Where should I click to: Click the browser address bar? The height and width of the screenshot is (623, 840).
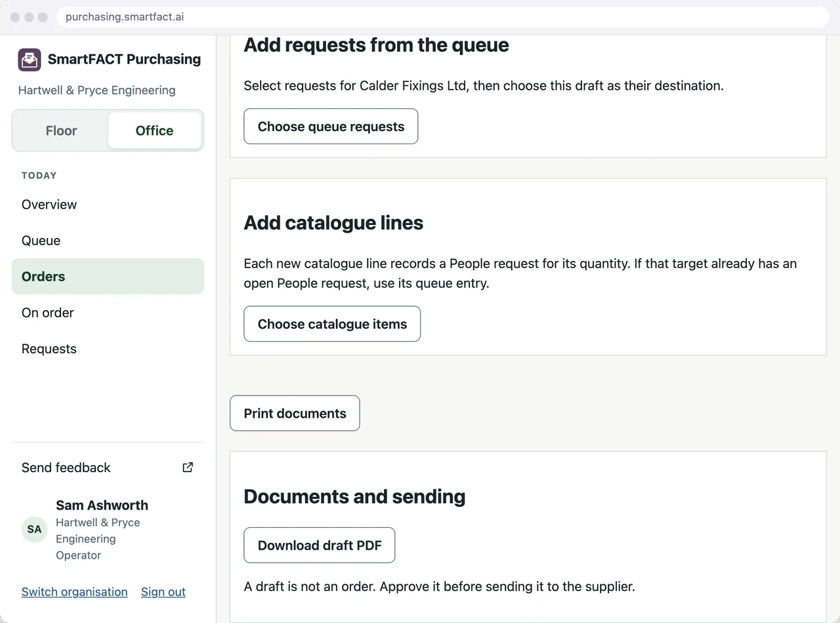443,17
